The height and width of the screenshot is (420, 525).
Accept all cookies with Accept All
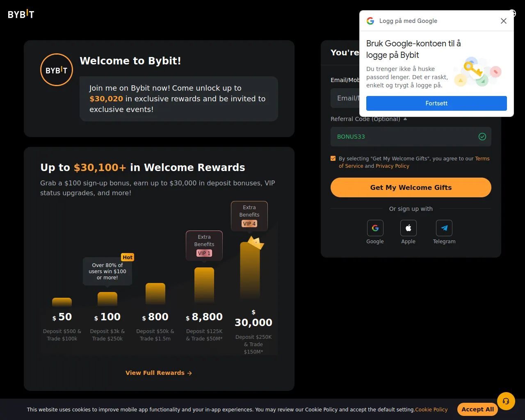(477, 409)
